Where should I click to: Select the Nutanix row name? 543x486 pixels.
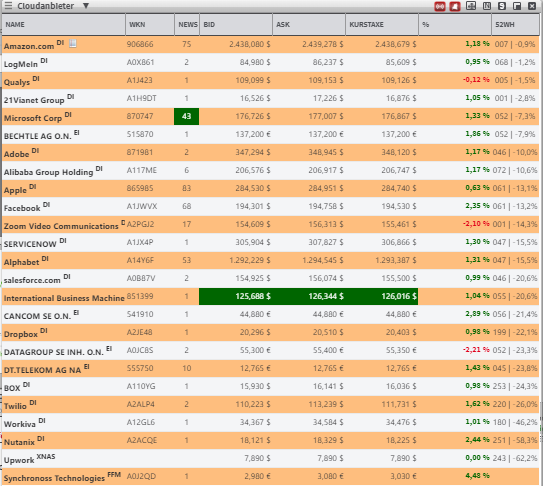[x=19, y=442]
